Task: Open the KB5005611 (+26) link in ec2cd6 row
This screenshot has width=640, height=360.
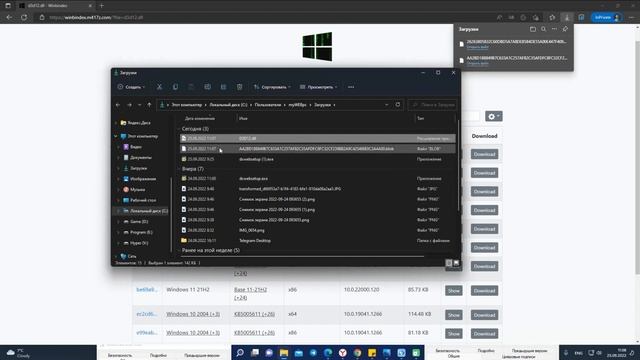Action: 254,314
